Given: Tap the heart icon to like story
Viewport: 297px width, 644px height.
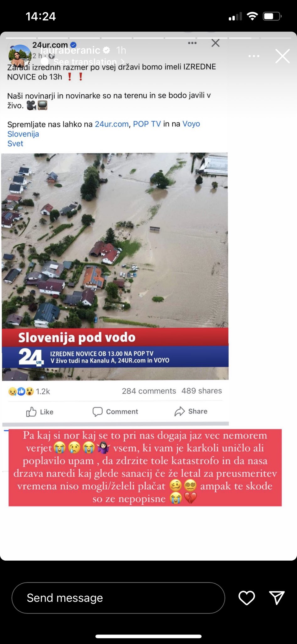Looking at the screenshot, I should (x=247, y=598).
